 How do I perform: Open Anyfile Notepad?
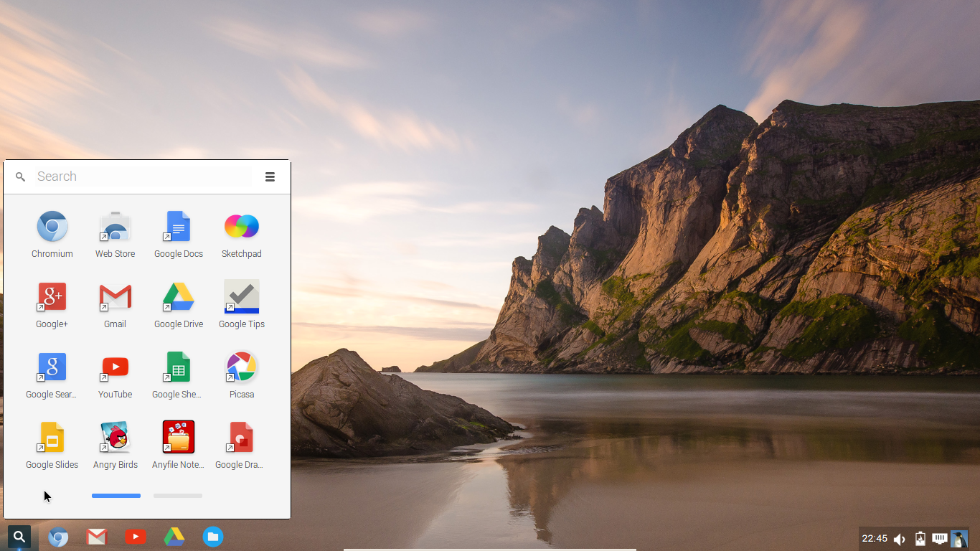point(178,437)
